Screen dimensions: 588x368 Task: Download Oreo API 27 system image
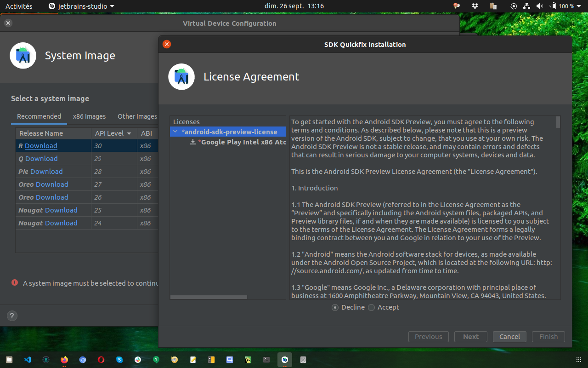pyautogui.click(x=52, y=184)
